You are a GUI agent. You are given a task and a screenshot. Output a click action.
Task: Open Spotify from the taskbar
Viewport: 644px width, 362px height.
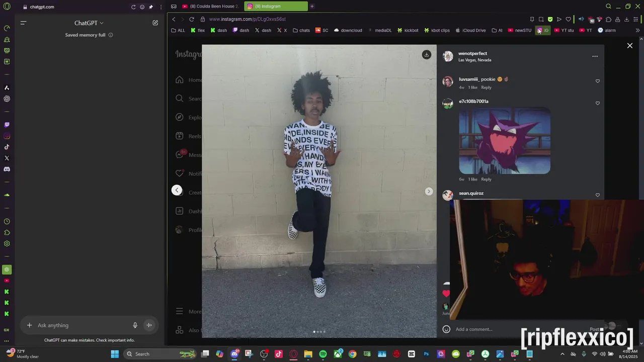(x=323, y=354)
